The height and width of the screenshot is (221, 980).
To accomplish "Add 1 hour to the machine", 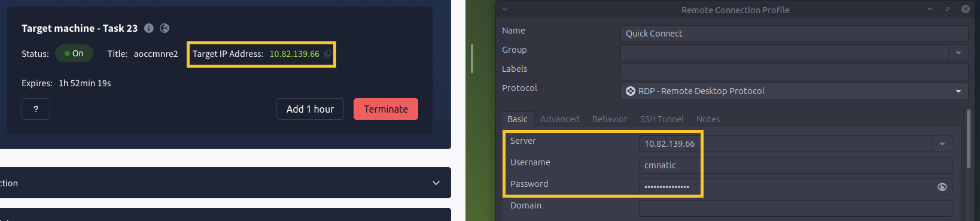I will (x=310, y=109).
